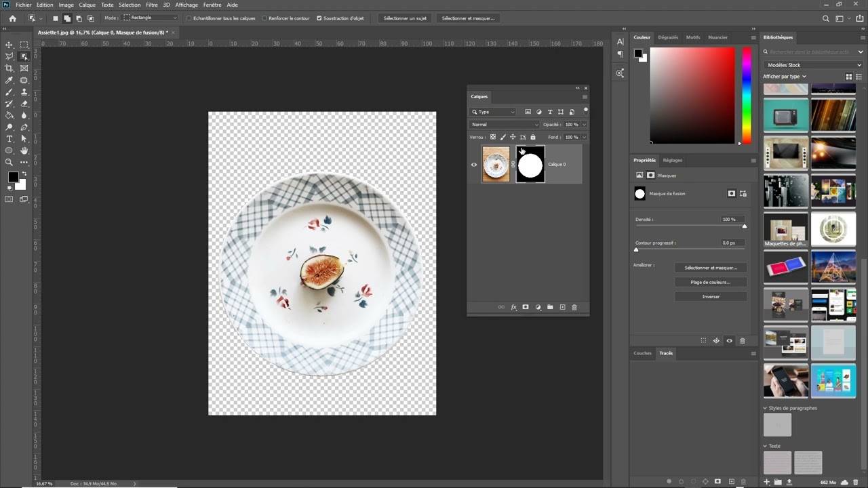The height and width of the screenshot is (488, 868).
Task: Open the Filtre menu
Action: point(152,5)
